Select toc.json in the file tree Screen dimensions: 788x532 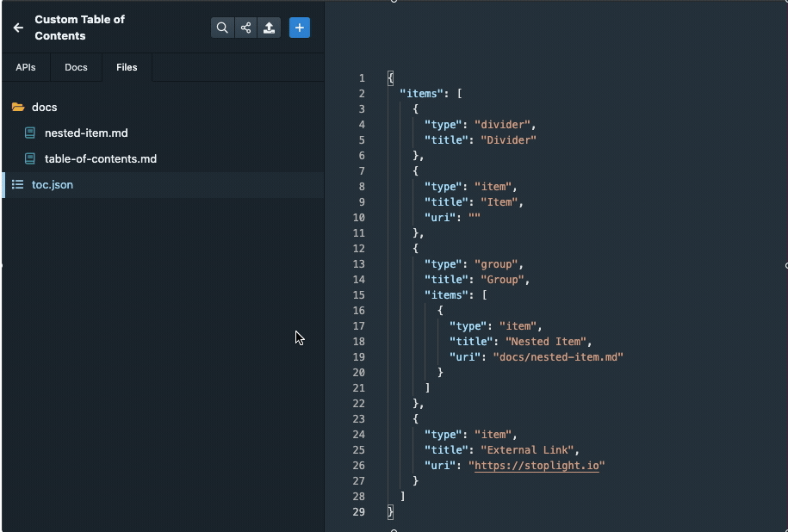tap(53, 184)
